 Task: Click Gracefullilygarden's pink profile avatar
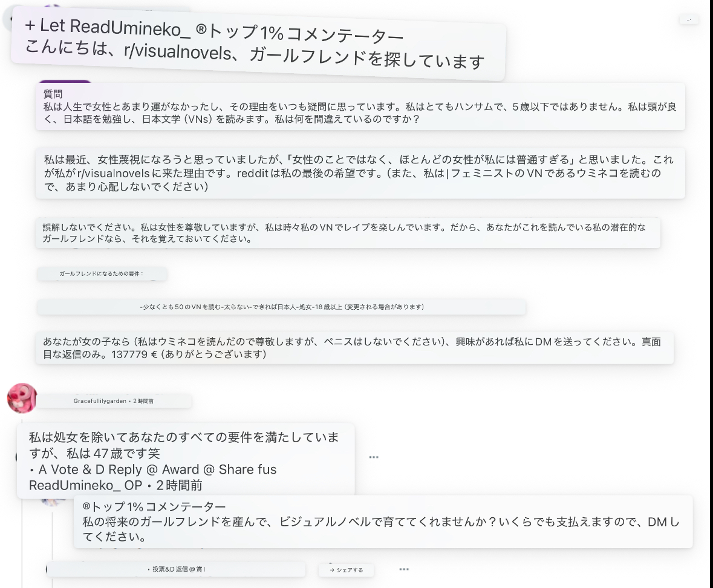(x=22, y=397)
